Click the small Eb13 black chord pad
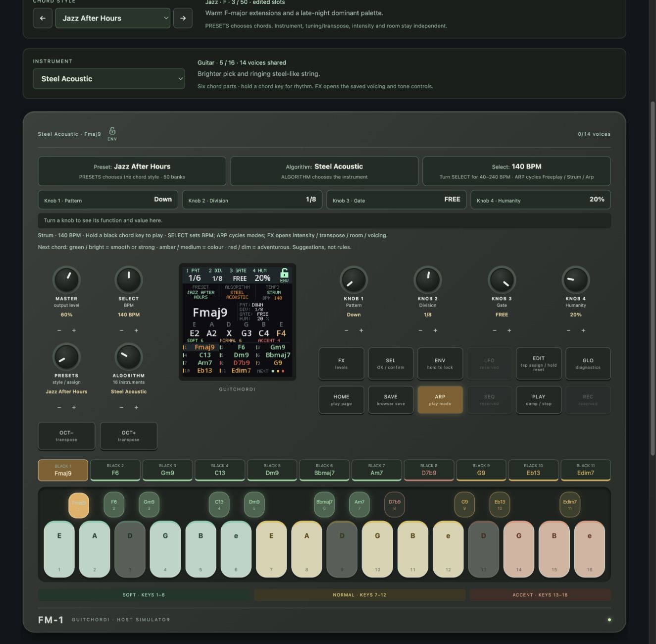656x644 pixels. point(500,504)
